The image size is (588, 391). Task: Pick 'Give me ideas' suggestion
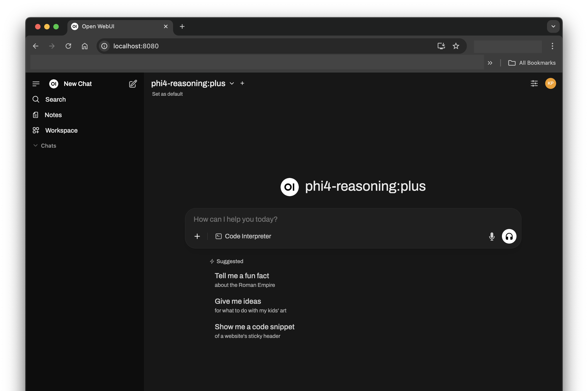[251, 306]
